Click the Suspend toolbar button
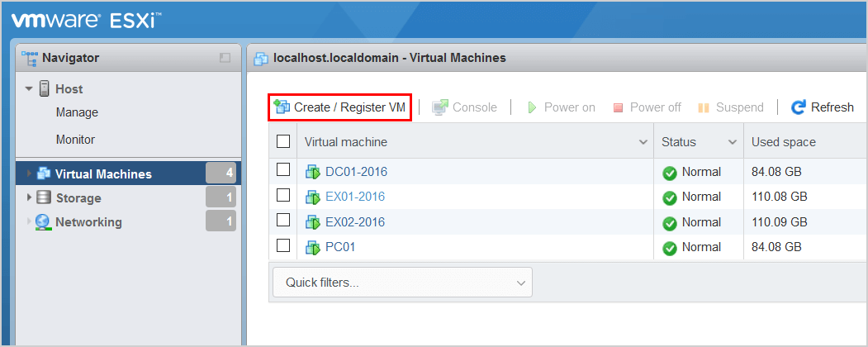Screen dimensions: 868x347 [731, 107]
